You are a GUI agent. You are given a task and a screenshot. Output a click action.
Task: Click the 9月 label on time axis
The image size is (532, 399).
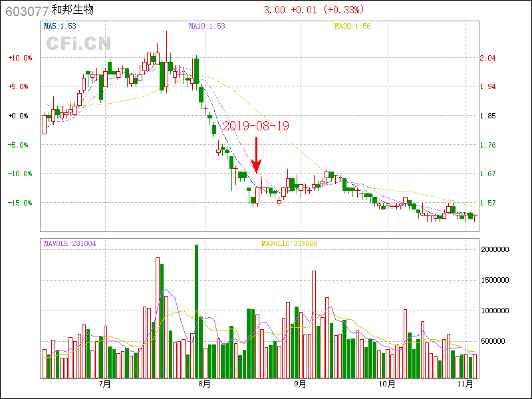(x=300, y=384)
